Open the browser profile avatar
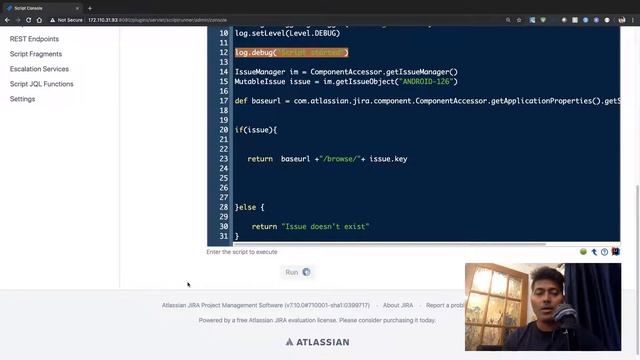The height and width of the screenshot is (360, 640). (x=622, y=20)
